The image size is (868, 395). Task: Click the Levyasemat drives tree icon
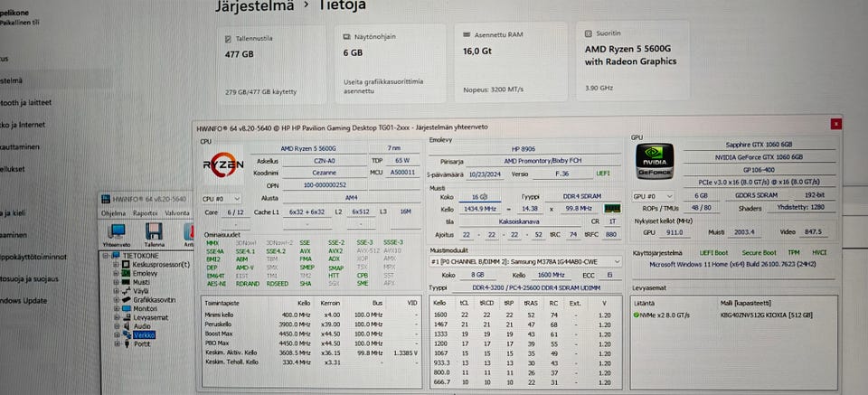pos(127,317)
